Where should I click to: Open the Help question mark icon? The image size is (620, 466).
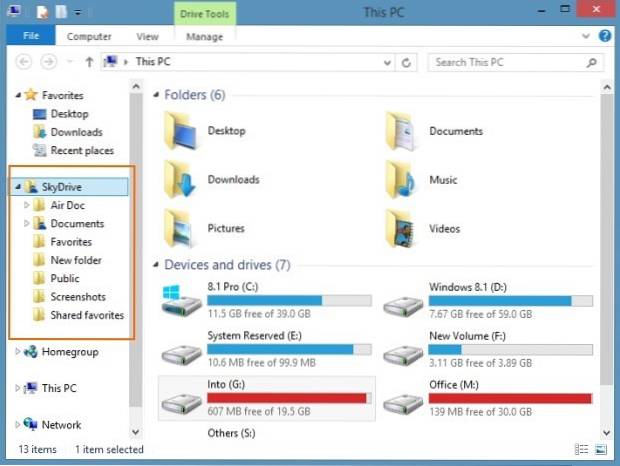(605, 37)
